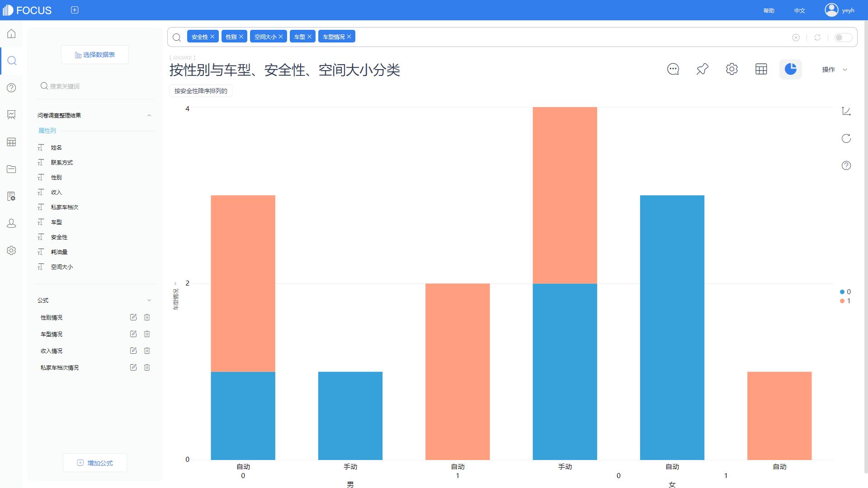Toggle legend series 1 visibility
The width and height of the screenshot is (868, 488).
[845, 301]
